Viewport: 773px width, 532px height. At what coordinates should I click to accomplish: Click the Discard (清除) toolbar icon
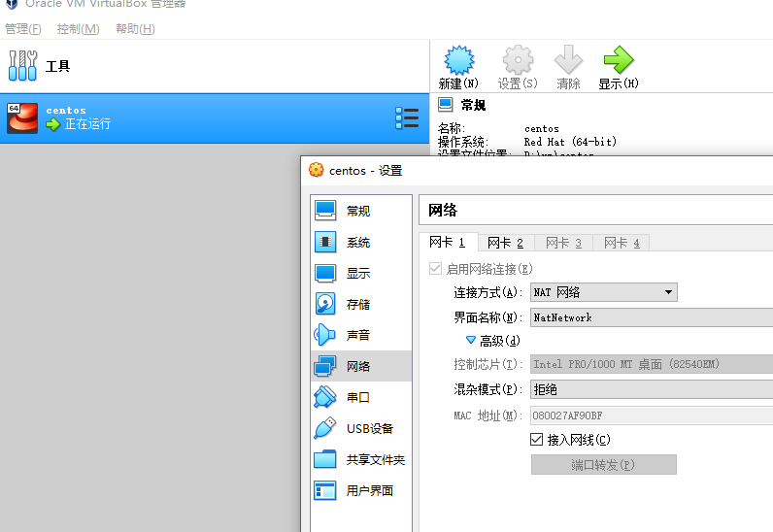(x=568, y=66)
